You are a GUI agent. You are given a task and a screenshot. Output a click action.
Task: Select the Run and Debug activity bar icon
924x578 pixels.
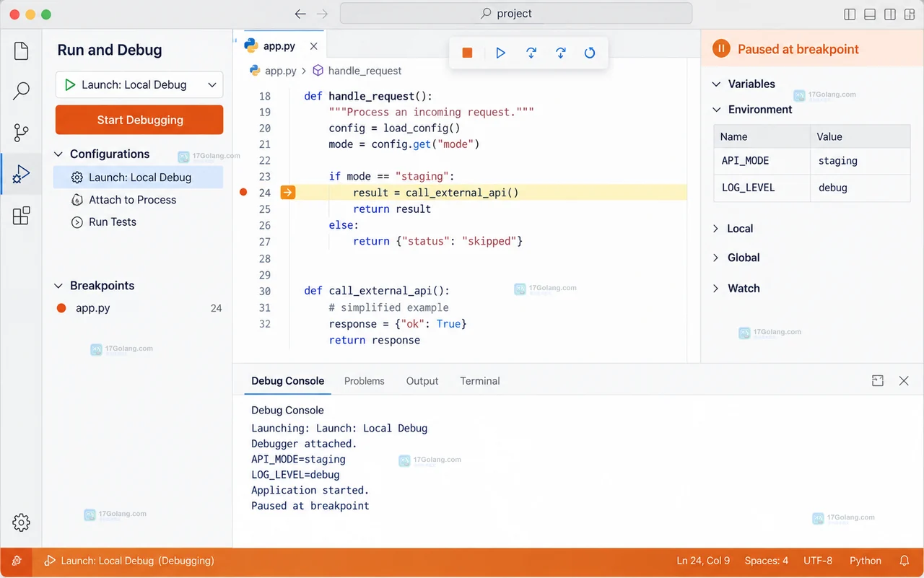point(22,174)
